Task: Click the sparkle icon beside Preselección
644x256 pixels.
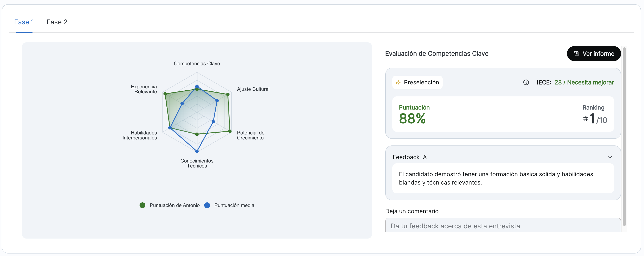Action: pyautogui.click(x=398, y=82)
